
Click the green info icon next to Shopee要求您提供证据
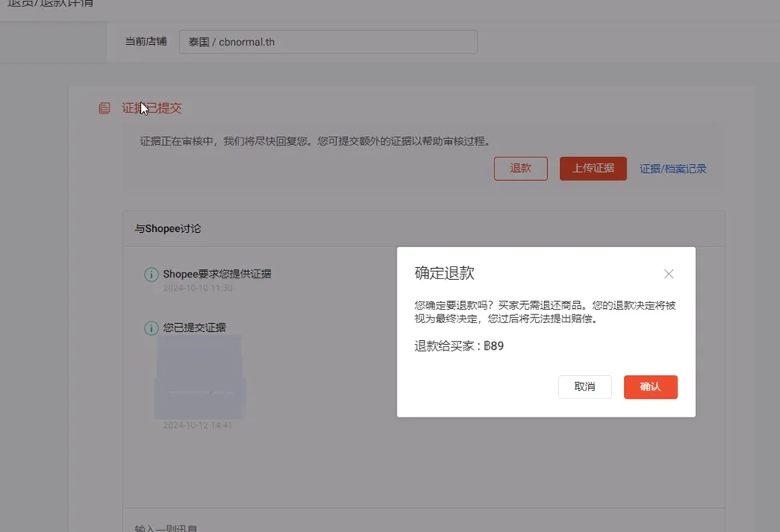click(151, 274)
